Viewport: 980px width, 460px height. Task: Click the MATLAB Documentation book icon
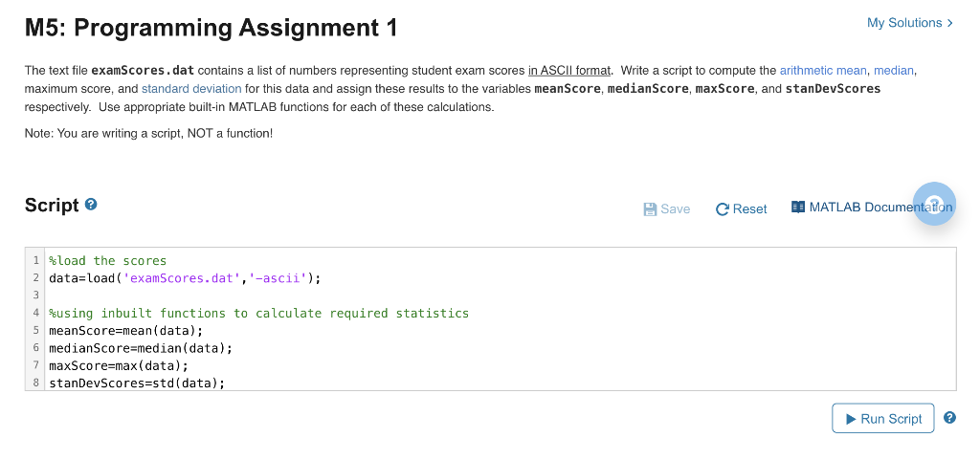click(798, 207)
